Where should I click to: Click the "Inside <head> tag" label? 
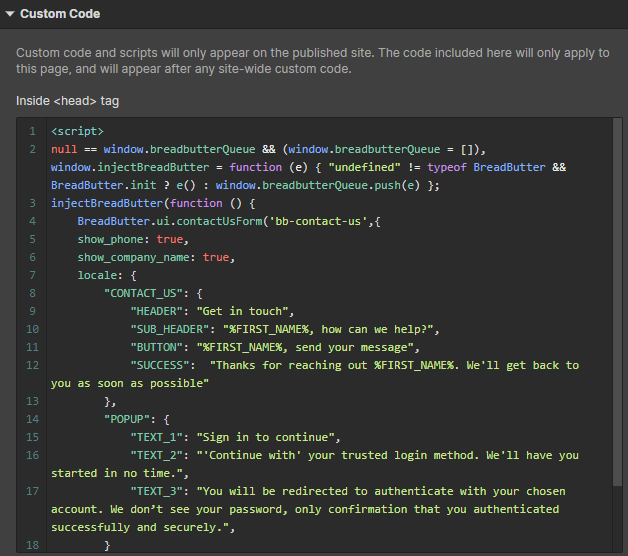67,101
